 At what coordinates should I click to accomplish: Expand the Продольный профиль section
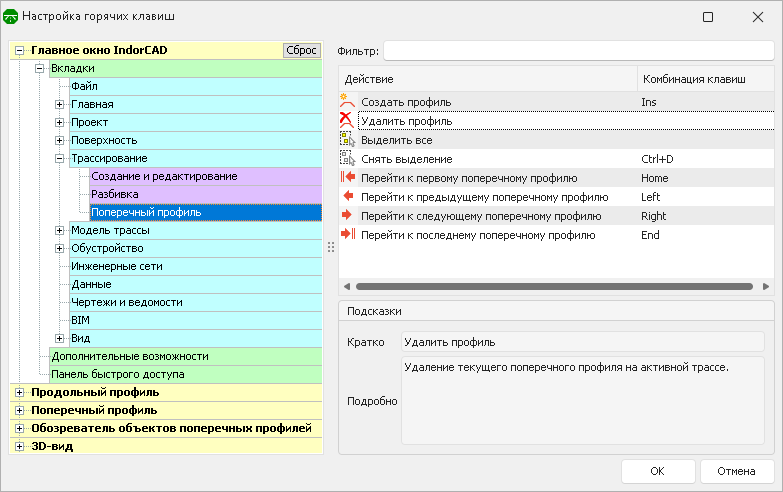[19, 392]
